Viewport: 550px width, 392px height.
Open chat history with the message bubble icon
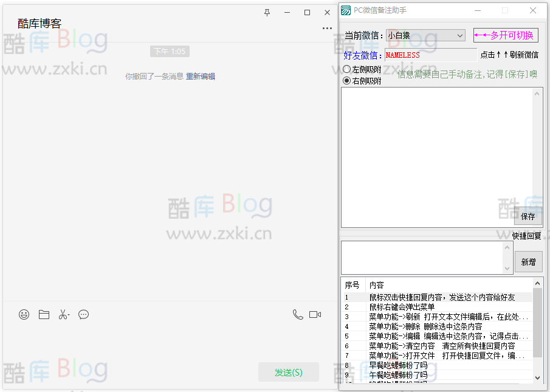(83, 314)
